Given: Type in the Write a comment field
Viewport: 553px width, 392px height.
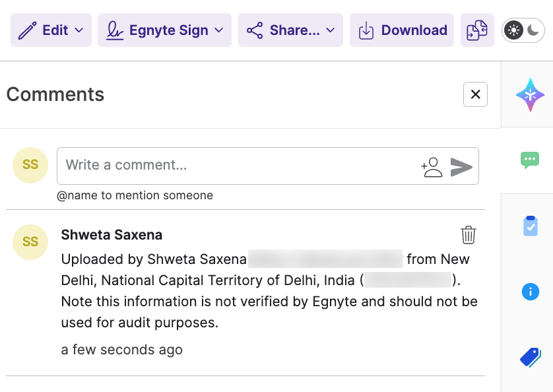Looking at the screenshot, I should (238, 166).
